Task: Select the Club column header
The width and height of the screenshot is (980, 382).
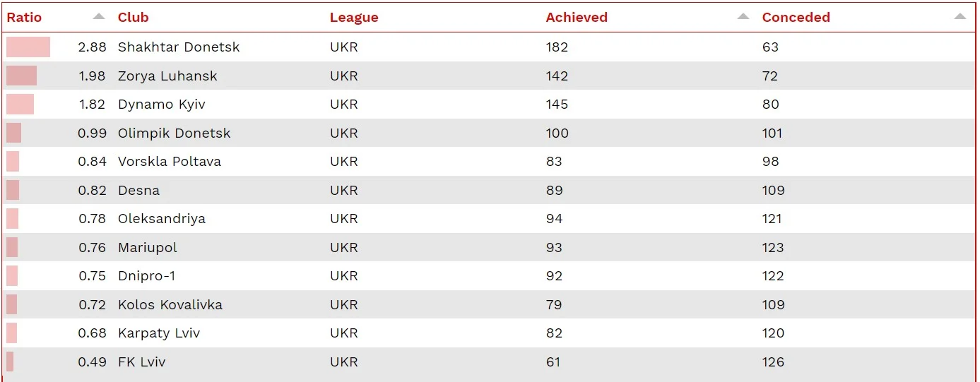Action: 134,18
